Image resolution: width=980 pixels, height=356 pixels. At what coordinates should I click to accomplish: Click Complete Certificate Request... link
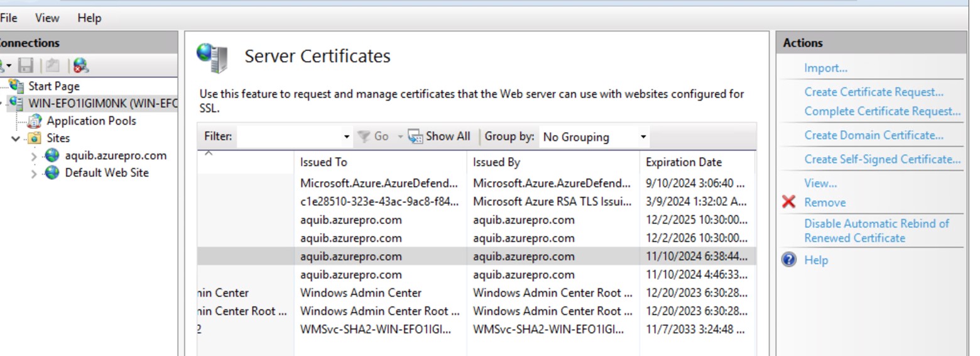click(x=883, y=111)
